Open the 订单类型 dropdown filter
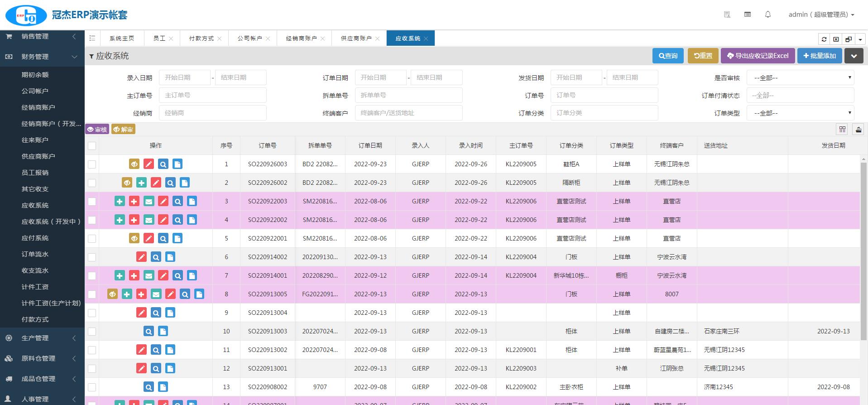Viewport: 868px width, 405px height. pyautogui.click(x=800, y=113)
